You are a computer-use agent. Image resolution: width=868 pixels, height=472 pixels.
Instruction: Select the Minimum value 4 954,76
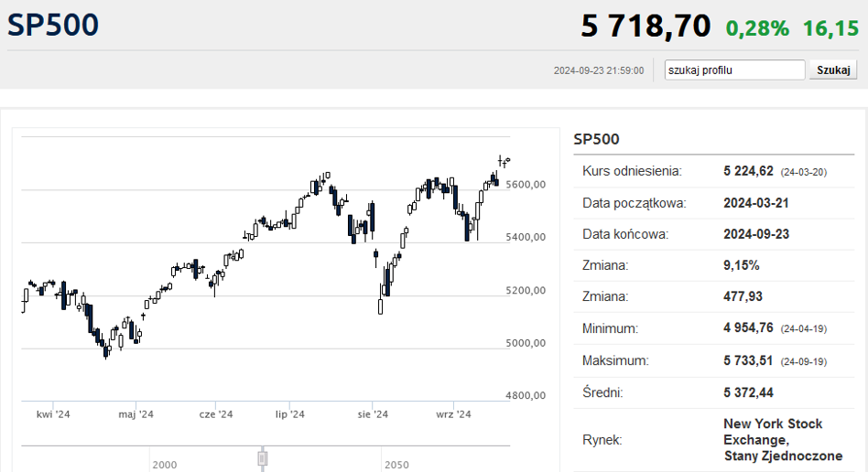click(x=748, y=328)
